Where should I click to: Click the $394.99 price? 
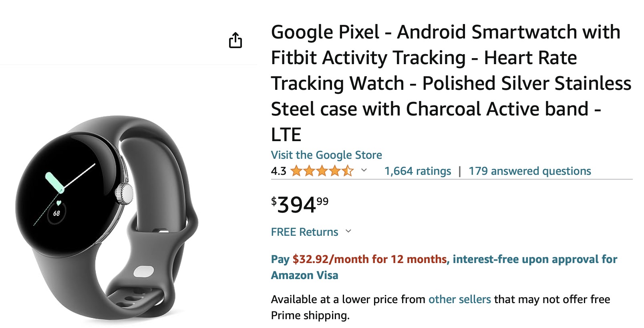point(300,205)
